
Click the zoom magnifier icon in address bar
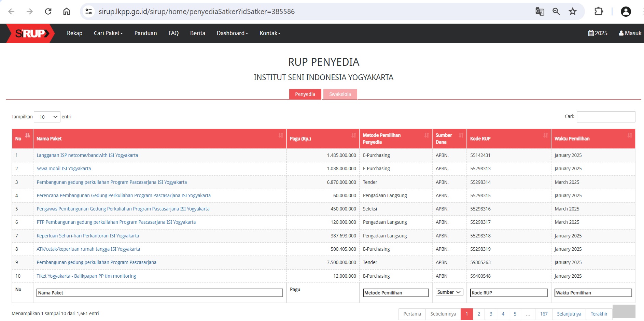point(556,12)
